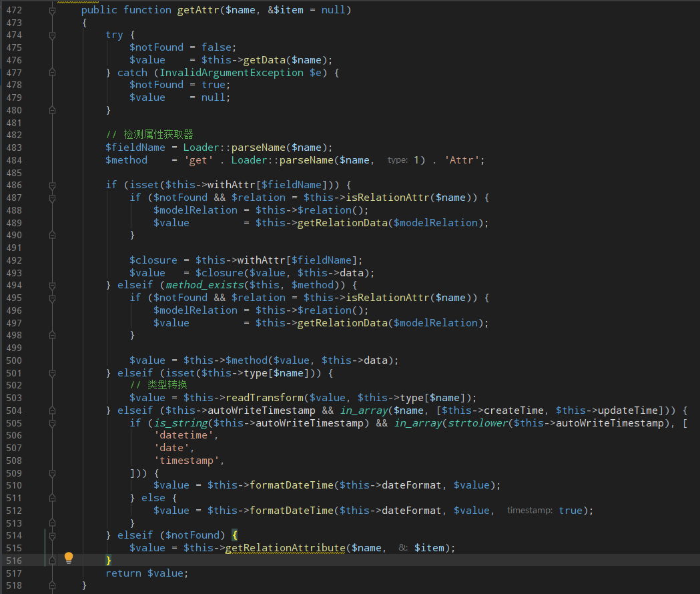Click the yellow lightbulb quick-fix icon

point(68,557)
